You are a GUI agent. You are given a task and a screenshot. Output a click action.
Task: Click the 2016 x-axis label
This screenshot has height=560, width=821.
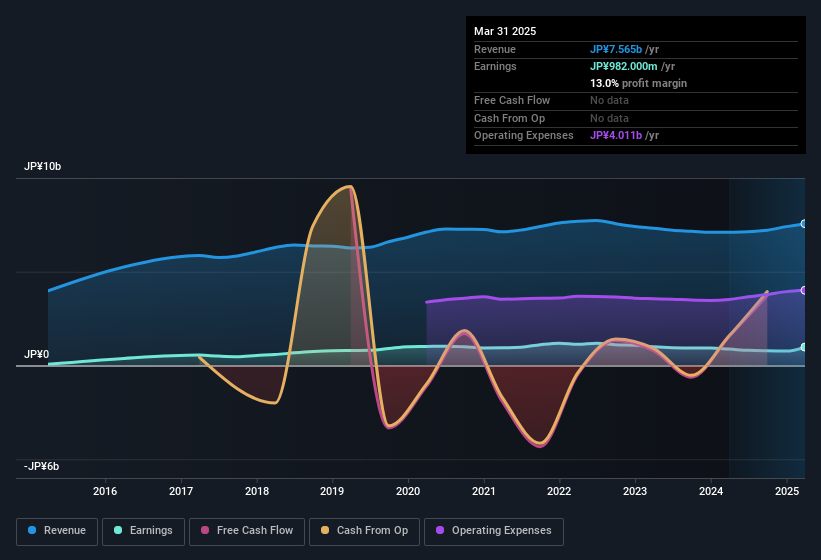tap(105, 491)
